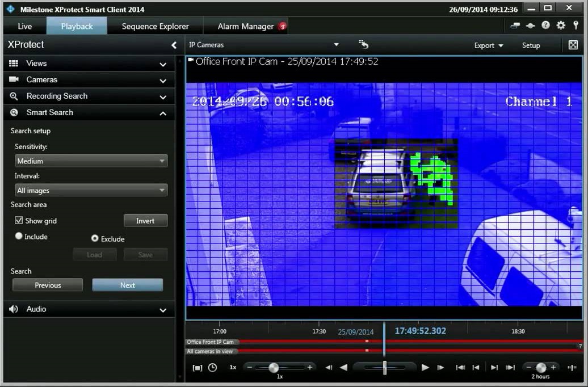The width and height of the screenshot is (588, 387).
Task: Open settings gear icon in top toolbar
Action: 561,25
